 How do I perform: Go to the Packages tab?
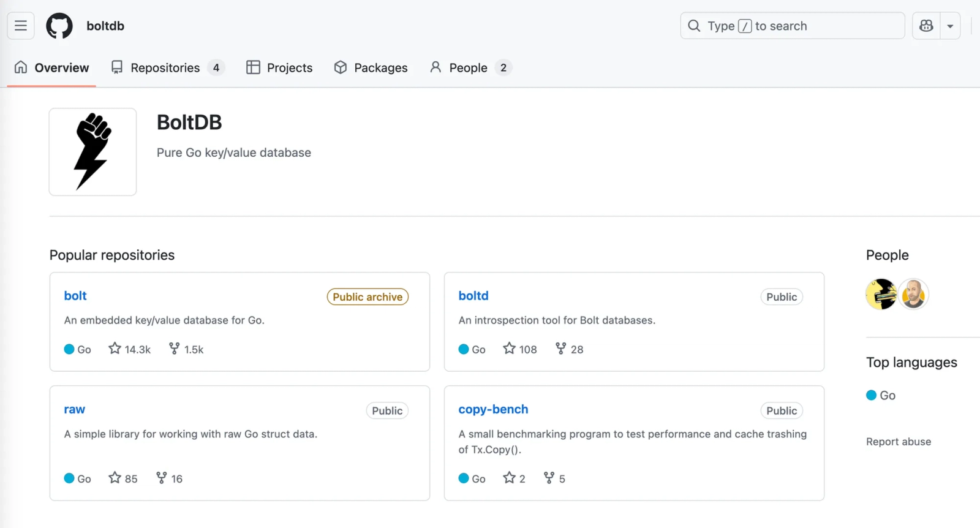pos(371,67)
